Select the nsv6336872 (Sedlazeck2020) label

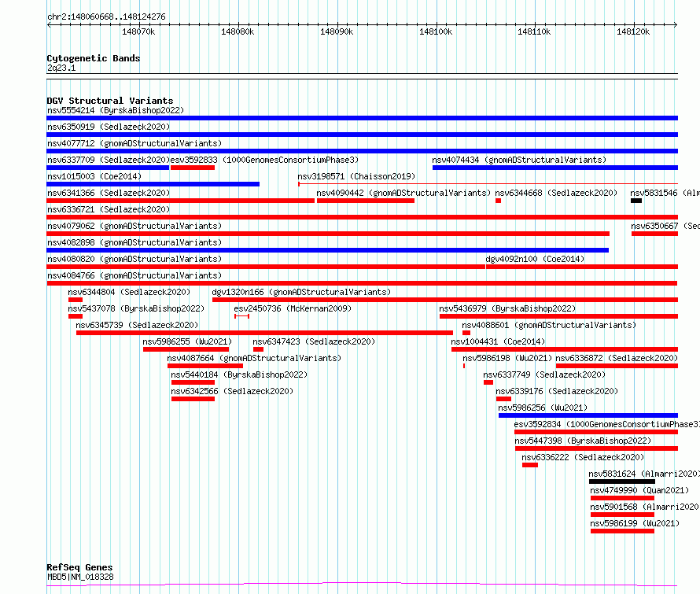click(x=617, y=358)
